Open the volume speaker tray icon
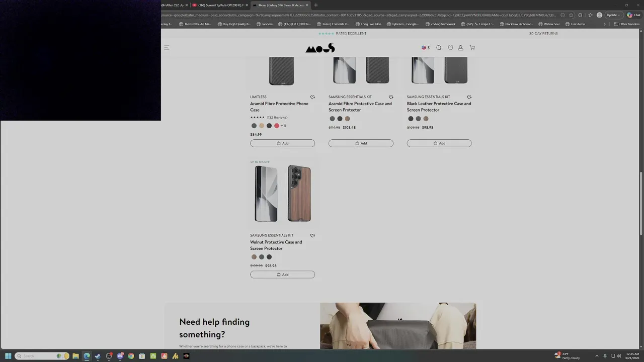Screen dimensions: 644x362 [619, 356]
